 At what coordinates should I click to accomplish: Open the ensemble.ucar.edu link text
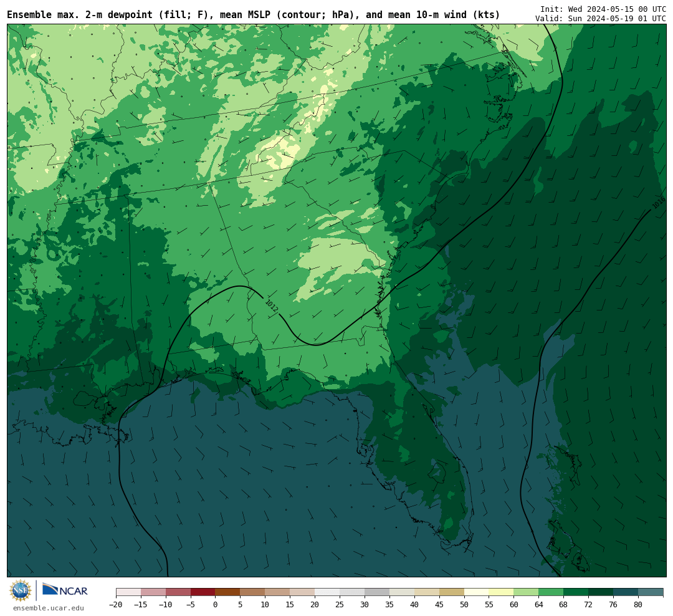pos(48,608)
